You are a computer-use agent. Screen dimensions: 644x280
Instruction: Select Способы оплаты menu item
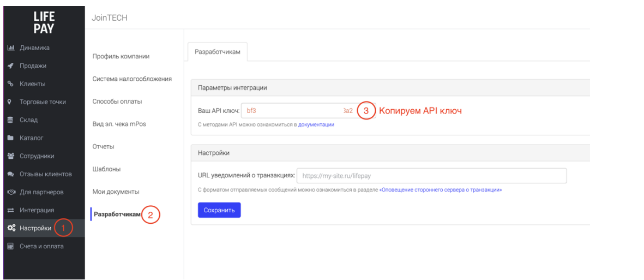pyautogui.click(x=117, y=102)
